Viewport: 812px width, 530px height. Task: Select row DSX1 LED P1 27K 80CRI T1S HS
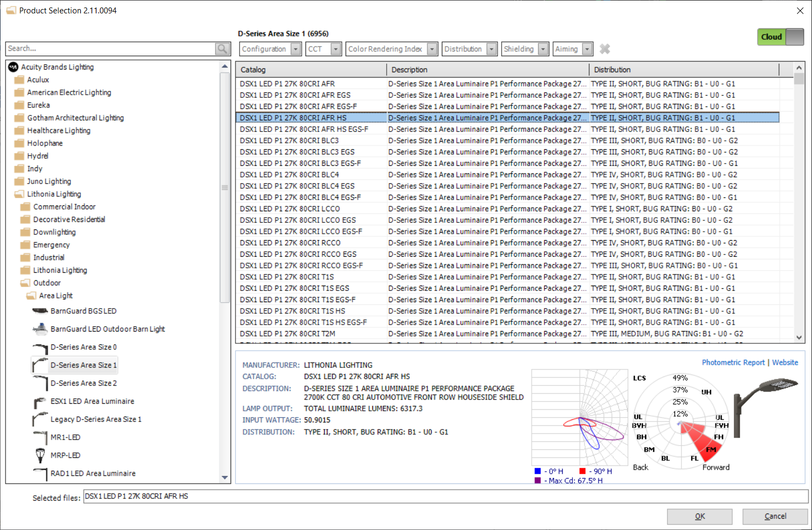coord(507,311)
